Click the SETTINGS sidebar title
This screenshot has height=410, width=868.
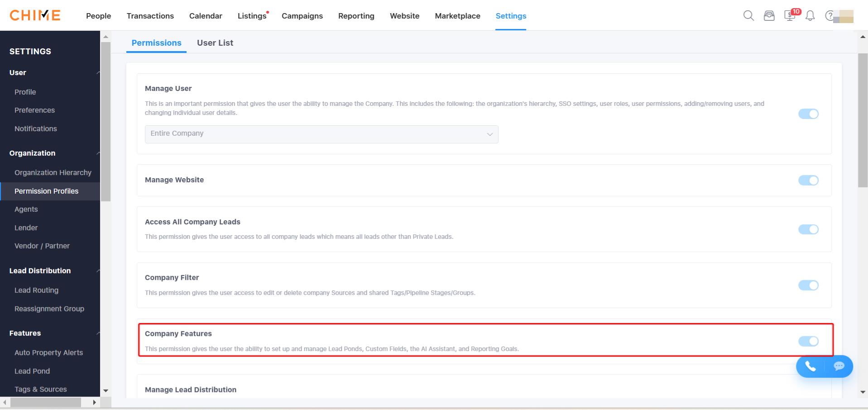(x=30, y=52)
